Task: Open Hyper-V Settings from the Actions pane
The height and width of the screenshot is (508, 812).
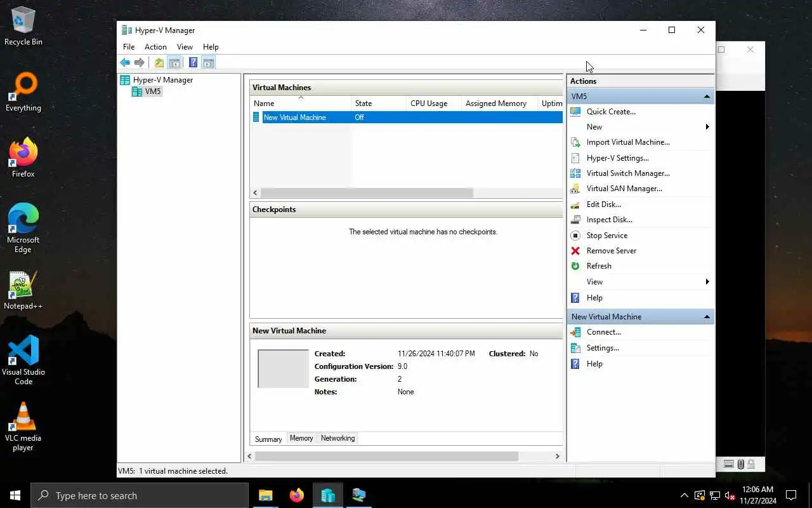Action: click(x=617, y=158)
